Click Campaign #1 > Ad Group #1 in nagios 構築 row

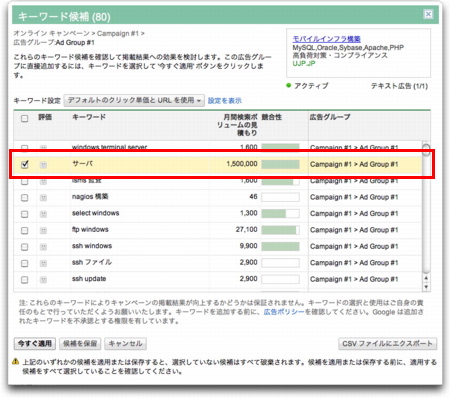(354, 197)
